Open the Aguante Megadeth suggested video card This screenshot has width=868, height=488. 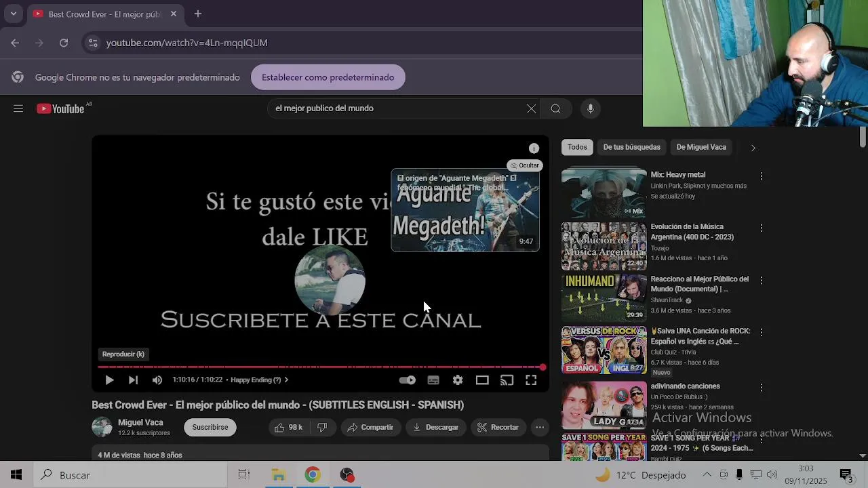click(465, 211)
